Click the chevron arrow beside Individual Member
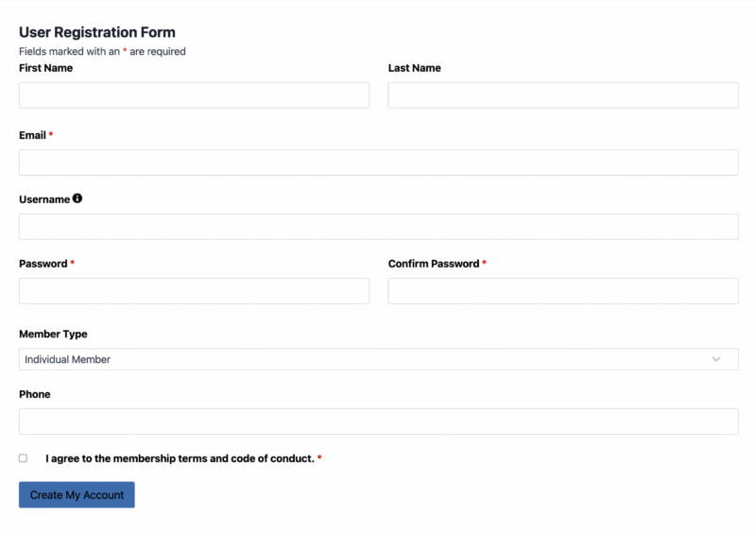Image resolution: width=756 pixels, height=534 pixels. click(716, 359)
